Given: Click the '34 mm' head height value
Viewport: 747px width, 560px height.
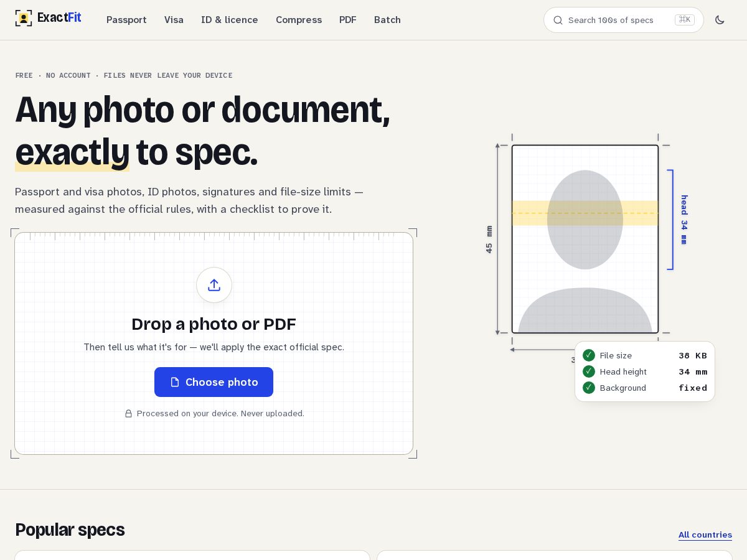Looking at the screenshot, I should pos(693,371).
